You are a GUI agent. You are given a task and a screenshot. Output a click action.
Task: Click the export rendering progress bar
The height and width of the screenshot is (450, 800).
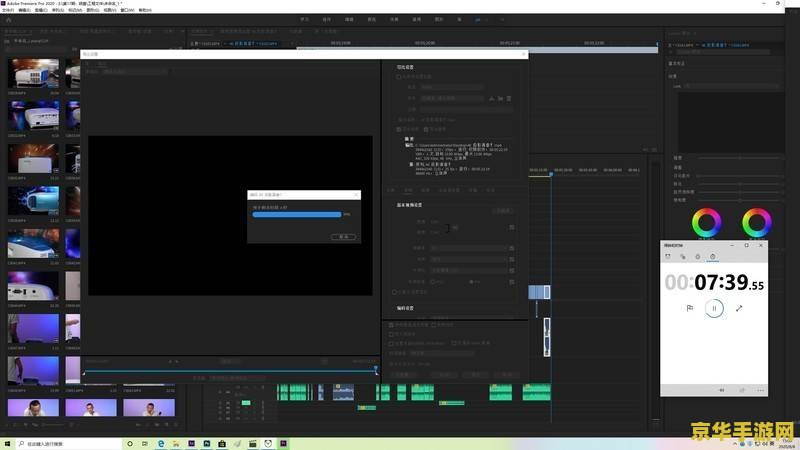[x=297, y=214]
